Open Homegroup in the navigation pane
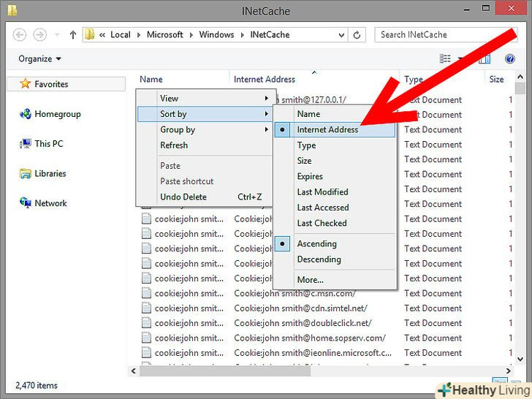This screenshot has width=532, height=399. pos(57,114)
